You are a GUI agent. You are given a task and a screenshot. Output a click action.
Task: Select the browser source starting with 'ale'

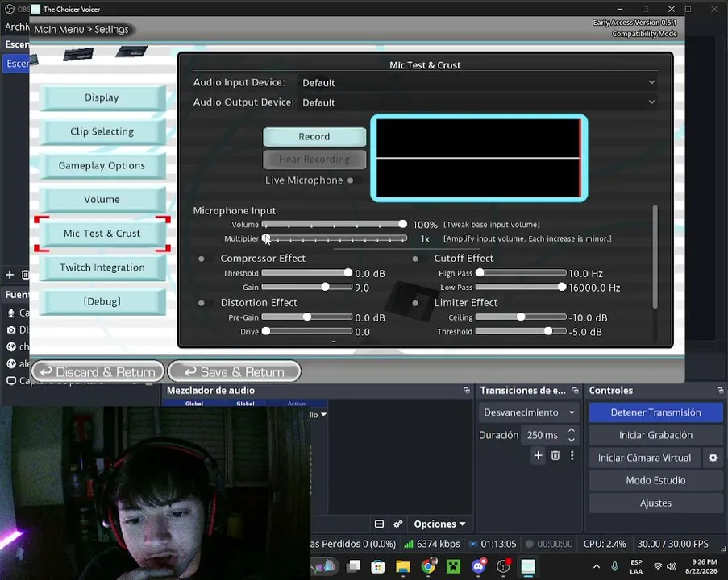point(11,364)
